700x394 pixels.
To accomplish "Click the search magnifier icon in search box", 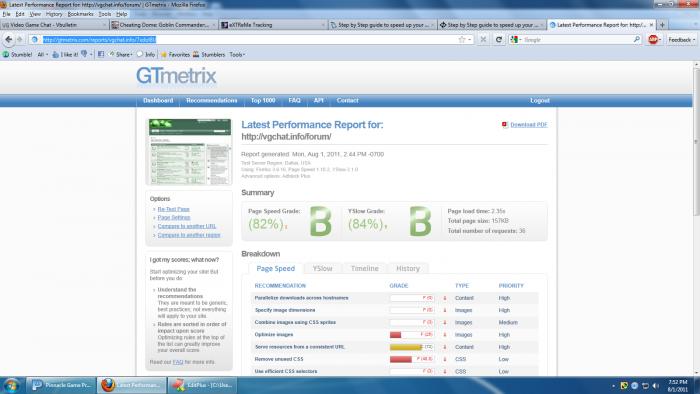I will [637, 40].
